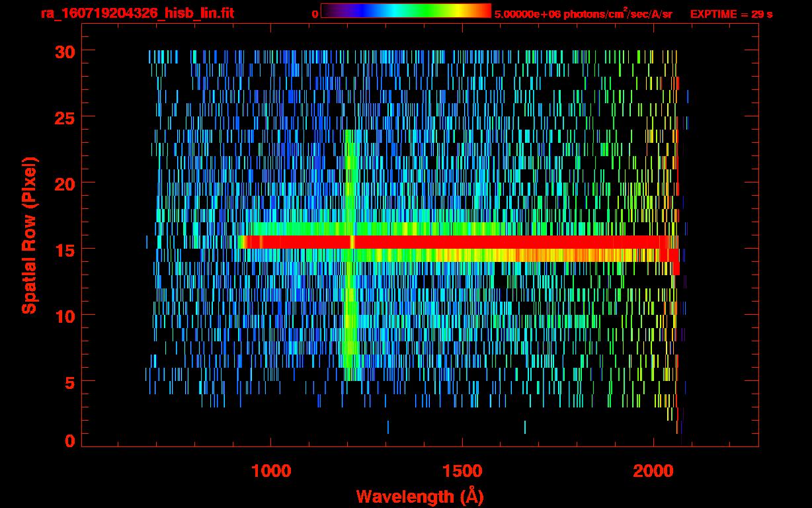Click the x-axis tick label 1000
The width and height of the screenshot is (812, 508).
[272, 471]
